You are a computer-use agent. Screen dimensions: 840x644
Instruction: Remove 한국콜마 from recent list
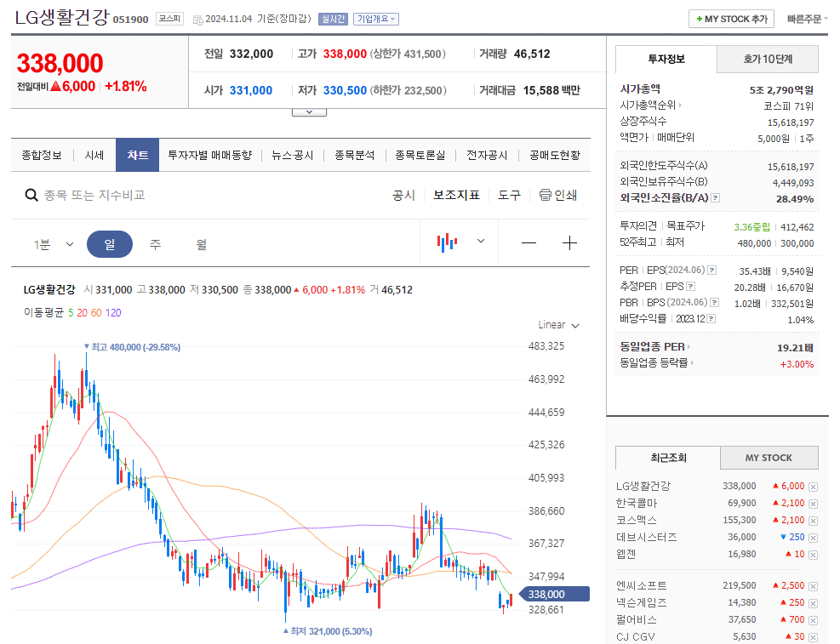pos(814,504)
